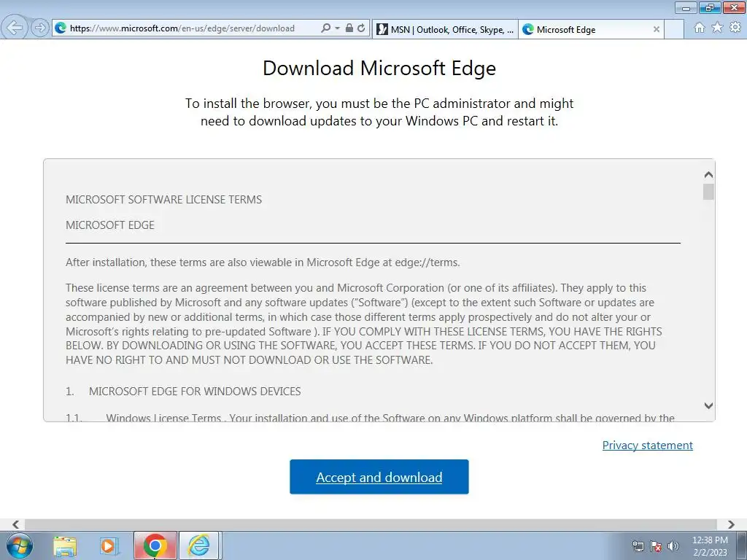The height and width of the screenshot is (560, 747).
Task: Click license box scroll down arrow
Action: [708, 405]
